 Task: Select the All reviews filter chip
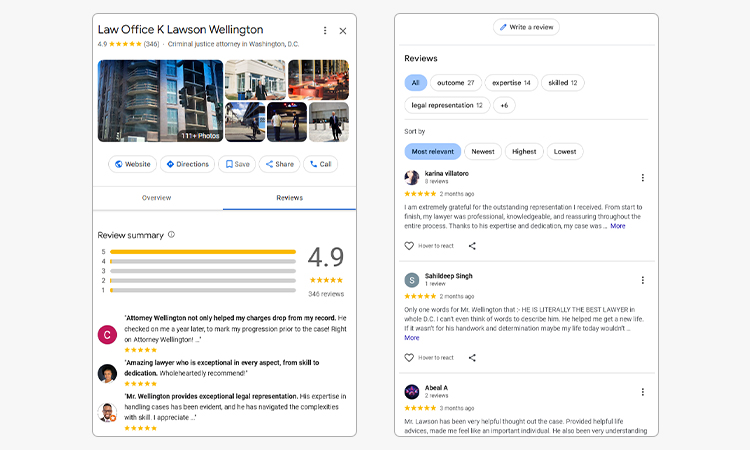pos(416,83)
